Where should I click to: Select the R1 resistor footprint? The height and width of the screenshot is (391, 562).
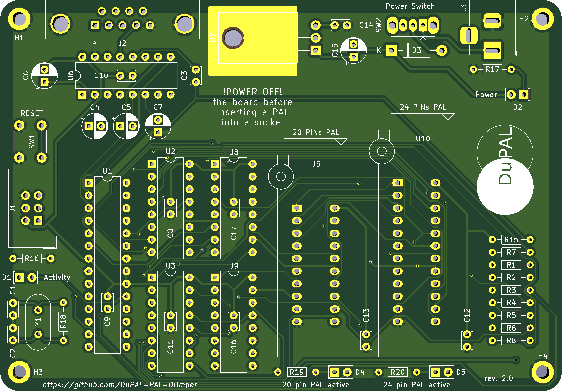pyautogui.click(x=511, y=265)
